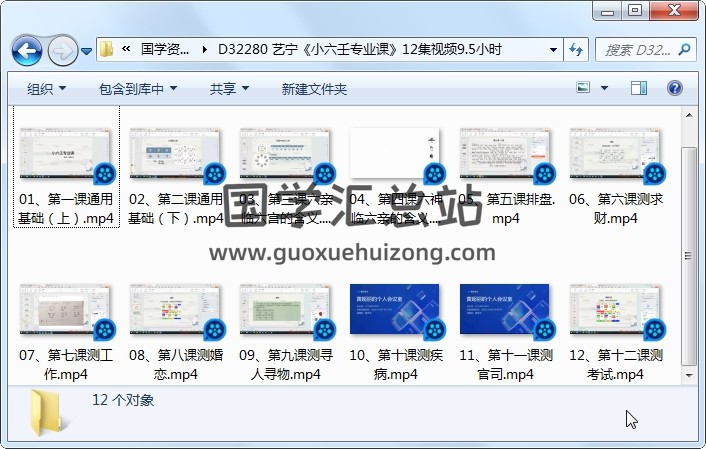Screen dimensions: 706x449
Task: Click the file name 12、第十二课测考试.mp4
Action: click(615, 365)
